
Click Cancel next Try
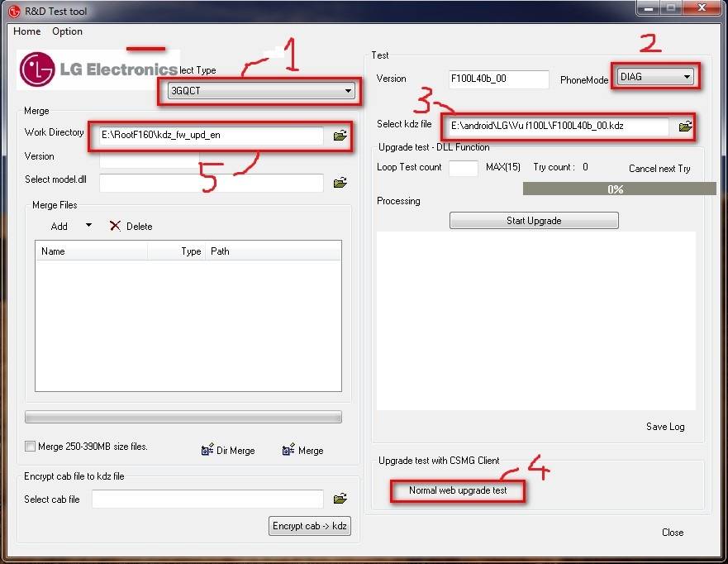click(659, 168)
